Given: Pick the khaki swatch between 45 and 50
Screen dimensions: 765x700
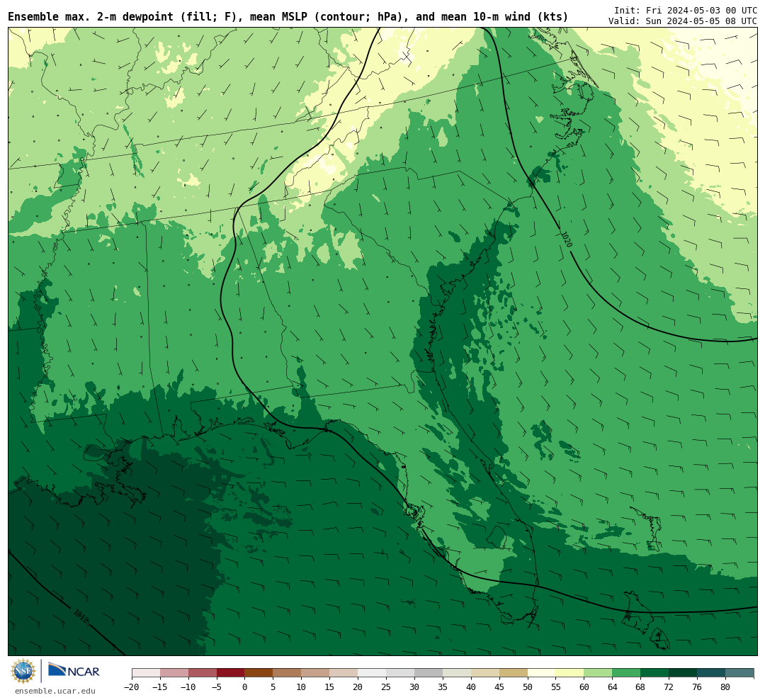Looking at the screenshot, I should (x=514, y=673).
